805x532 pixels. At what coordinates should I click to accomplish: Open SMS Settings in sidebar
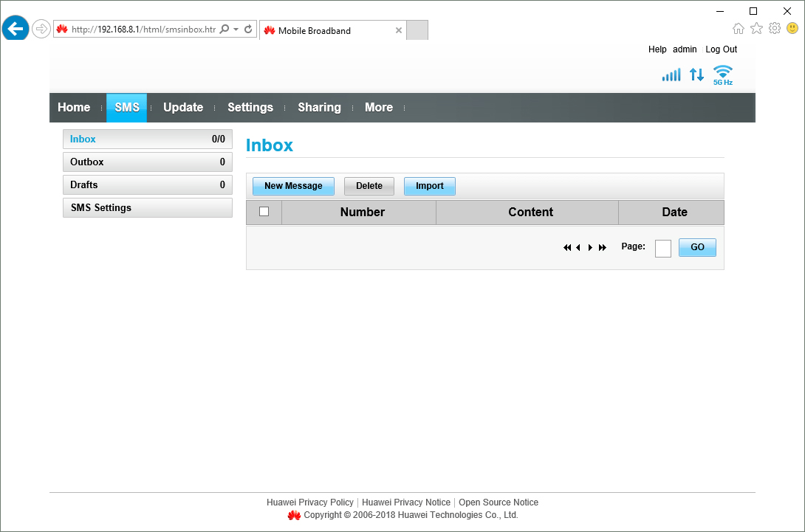[x=147, y=208]
